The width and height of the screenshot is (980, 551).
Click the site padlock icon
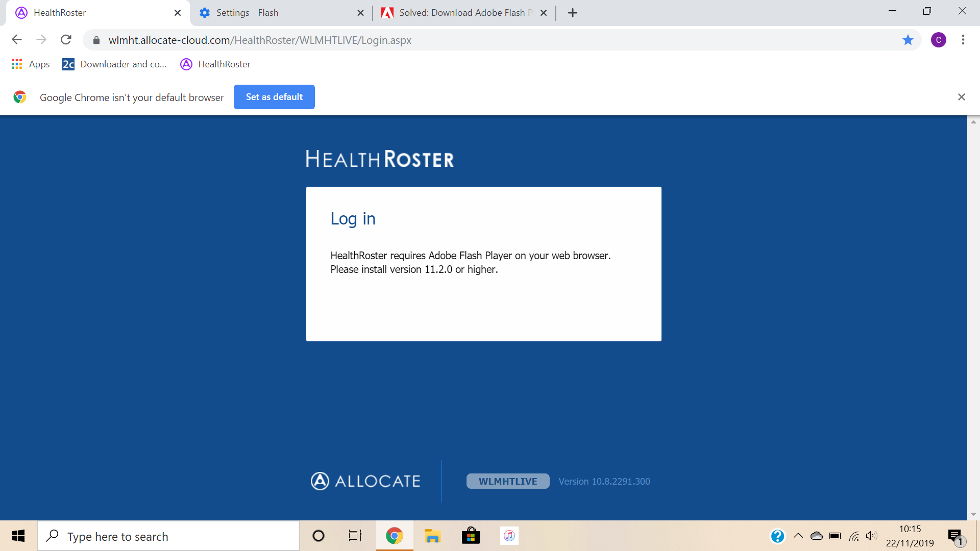tap(96, 40)
